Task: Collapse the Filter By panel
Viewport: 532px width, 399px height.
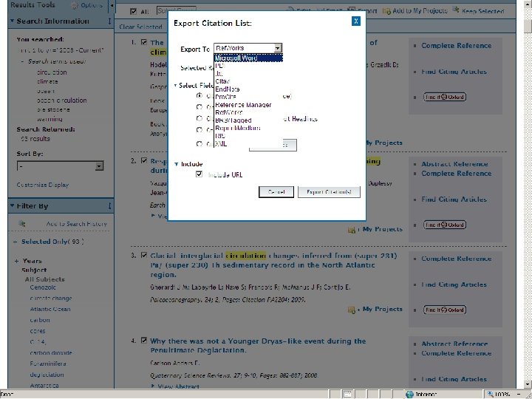Action: pos(13,205)
